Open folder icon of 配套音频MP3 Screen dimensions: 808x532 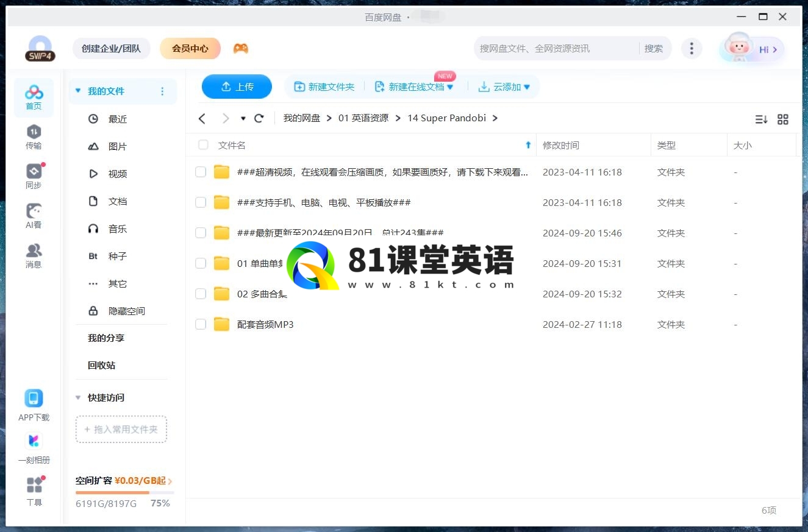pyautogui.click(x=221, y=324)
